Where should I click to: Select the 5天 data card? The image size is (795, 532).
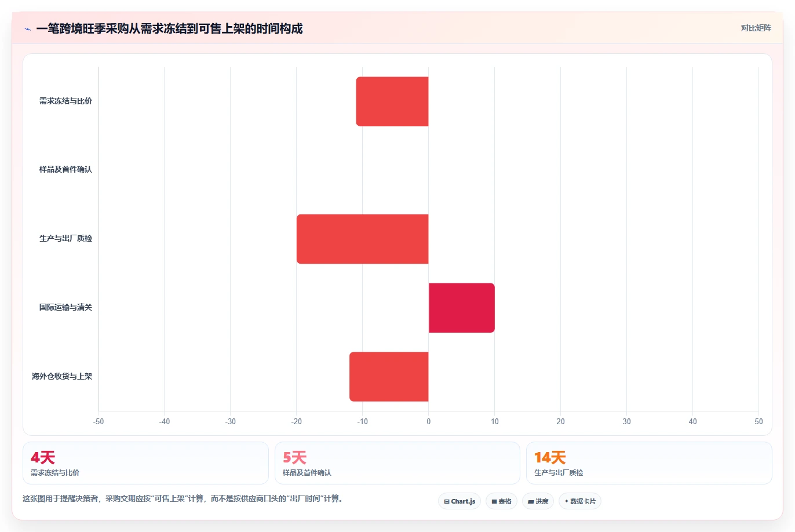[397, 463]
